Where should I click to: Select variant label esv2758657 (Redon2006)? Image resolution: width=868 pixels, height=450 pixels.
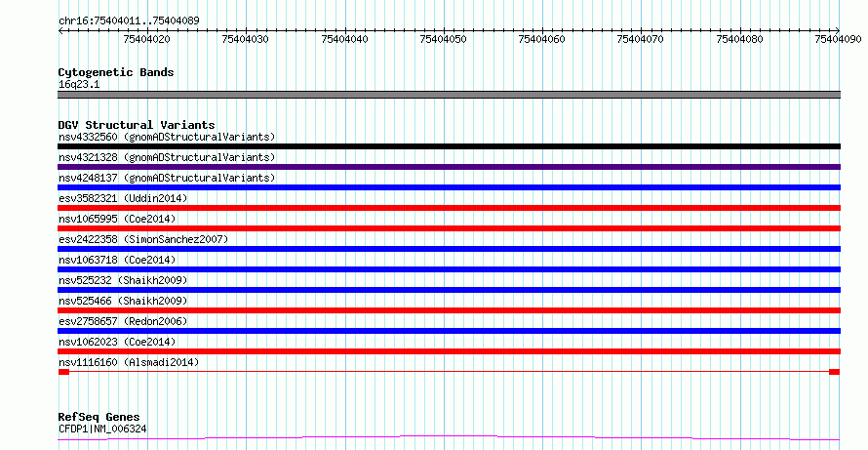click(123, 321)
